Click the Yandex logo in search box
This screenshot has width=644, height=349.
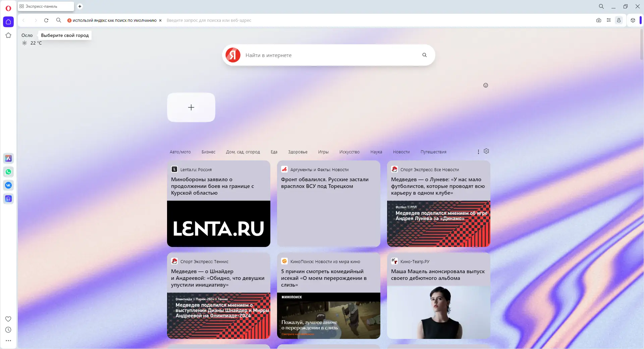(233, 55)
